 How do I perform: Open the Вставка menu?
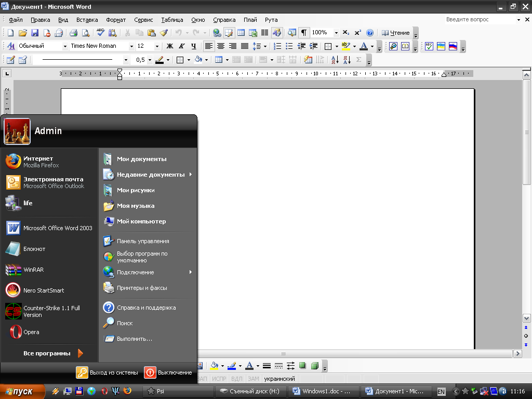pyautogui.click(x=87, y=20)
